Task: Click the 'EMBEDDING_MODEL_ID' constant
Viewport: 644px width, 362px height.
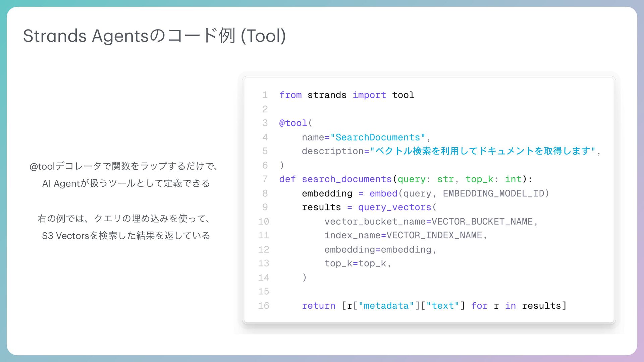Action: point(493,193)
